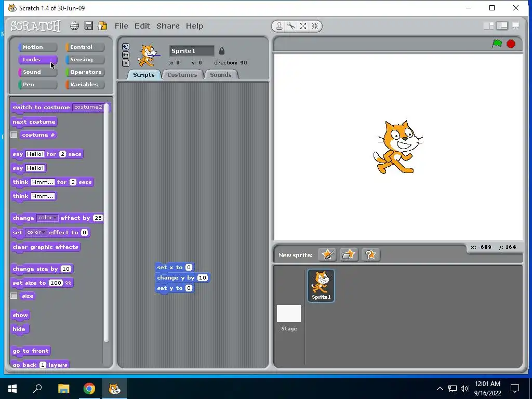Click the set x to 0 script block

[175, 268]
